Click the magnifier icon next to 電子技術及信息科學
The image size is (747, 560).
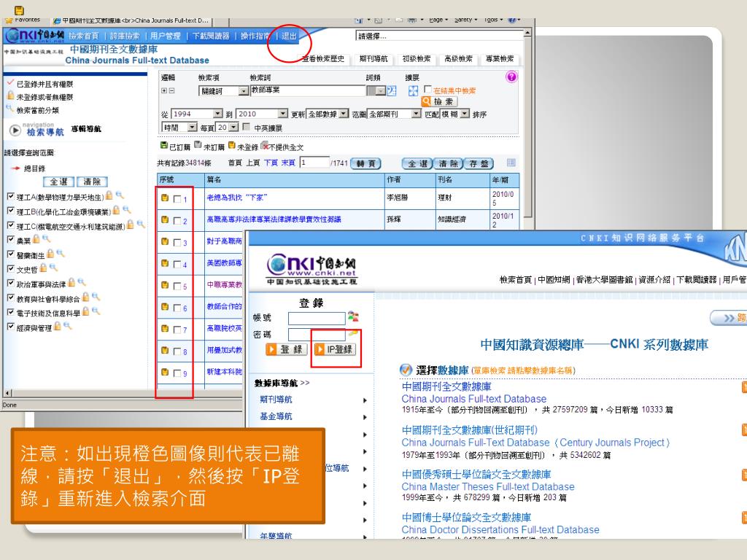click(96, 311)
